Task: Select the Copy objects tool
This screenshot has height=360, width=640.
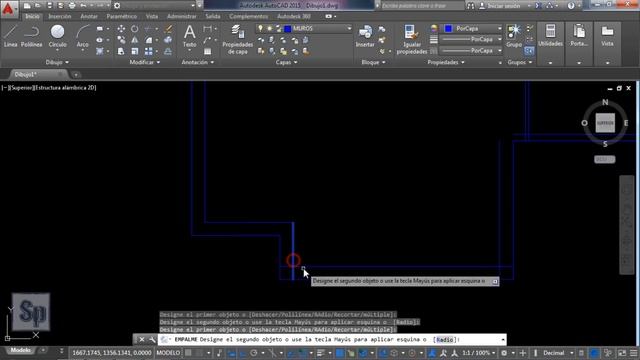Action: click(121, 40)
